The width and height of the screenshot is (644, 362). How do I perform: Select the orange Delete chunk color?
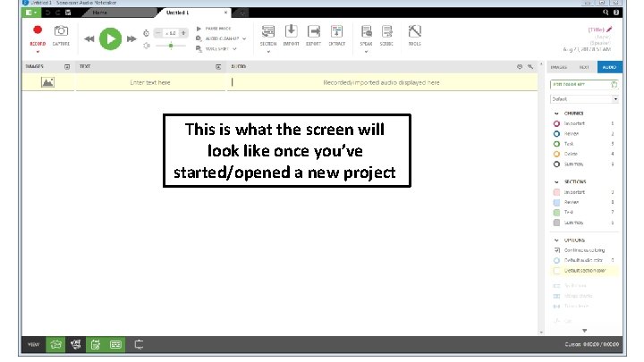(556, 154)
